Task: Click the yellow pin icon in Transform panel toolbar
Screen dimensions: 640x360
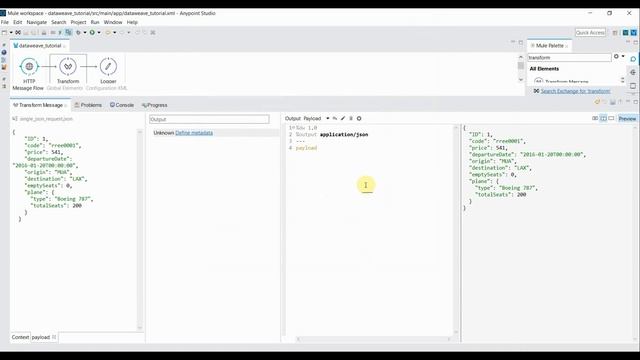Action: pyautogui.click(x=597, y=102)
